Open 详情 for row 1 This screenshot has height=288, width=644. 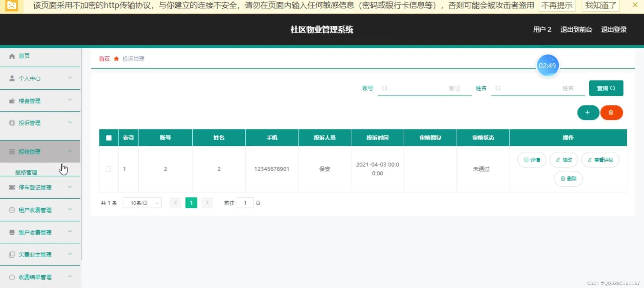[532, 160]
